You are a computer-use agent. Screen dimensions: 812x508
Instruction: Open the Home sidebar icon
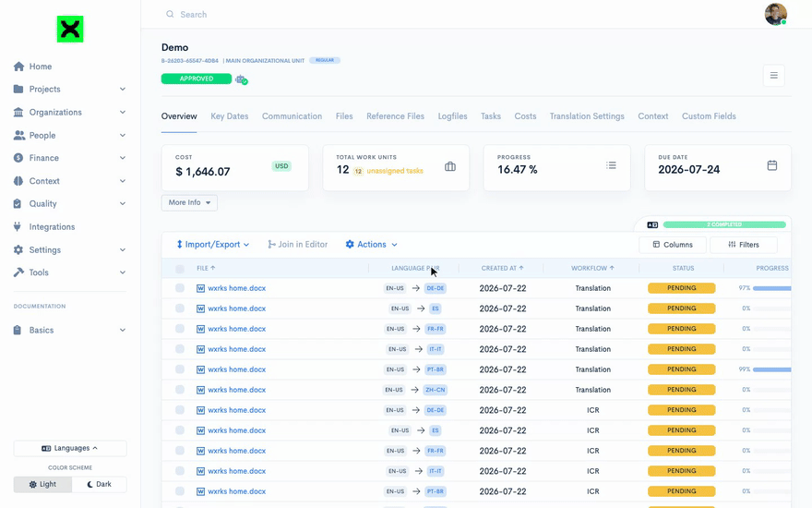point(18,67)
